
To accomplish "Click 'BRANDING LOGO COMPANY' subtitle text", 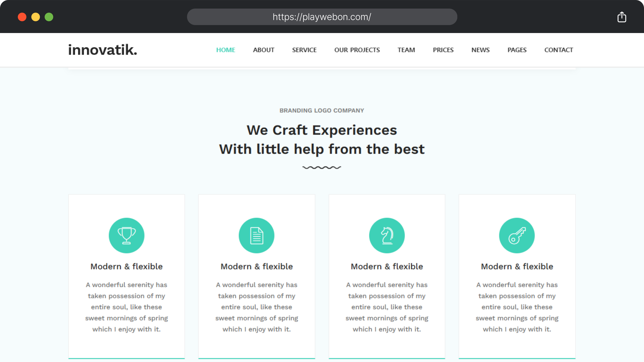I will [322, 110].
